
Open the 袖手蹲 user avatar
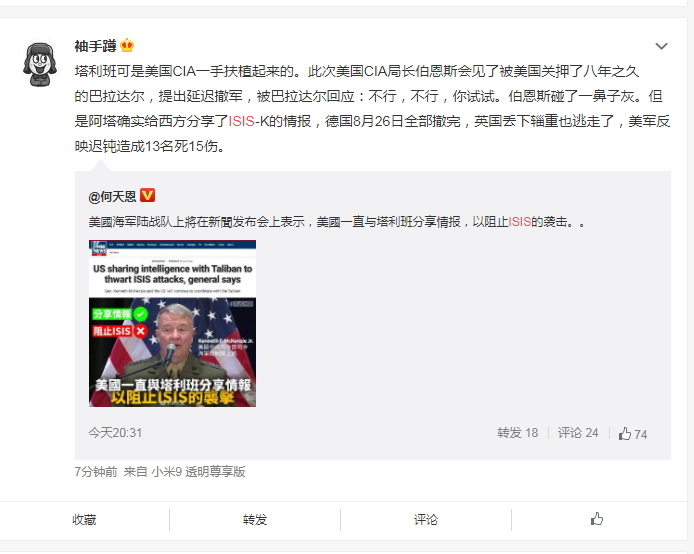[x=40, y=65]
